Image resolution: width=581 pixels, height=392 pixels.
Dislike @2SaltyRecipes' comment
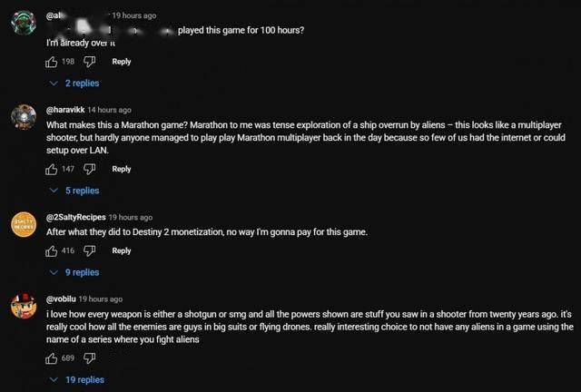coord(89,250)
